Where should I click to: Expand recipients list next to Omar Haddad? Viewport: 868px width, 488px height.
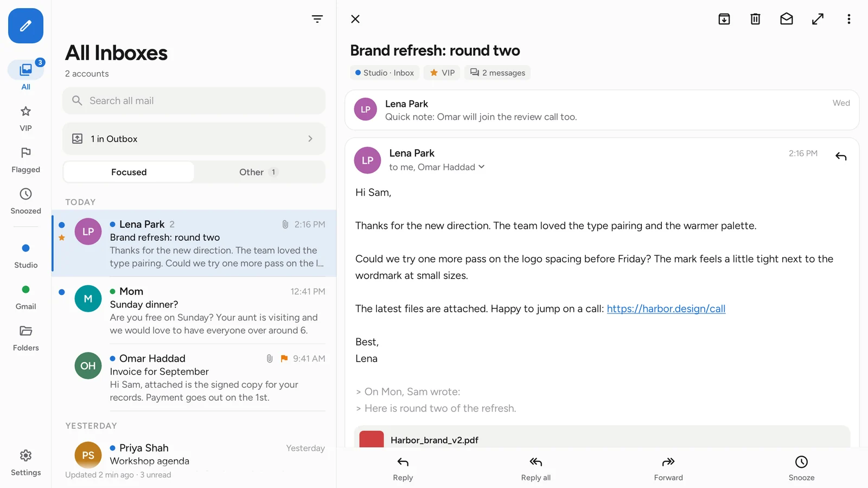pos(481,167)
